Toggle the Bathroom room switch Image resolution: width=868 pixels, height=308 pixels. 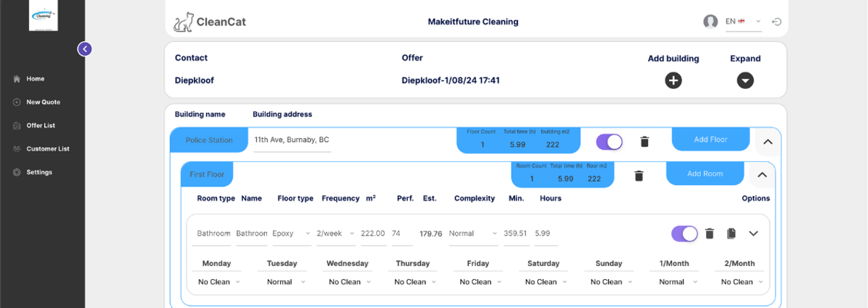pos(685,234)
